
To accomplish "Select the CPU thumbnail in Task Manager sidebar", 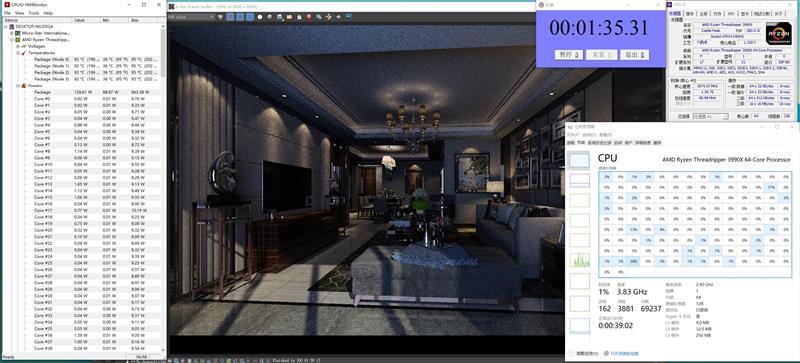I will 579,161.
